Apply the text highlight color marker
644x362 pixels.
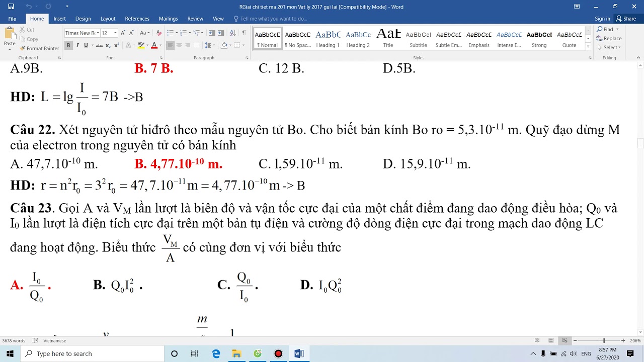pos(140,45)
